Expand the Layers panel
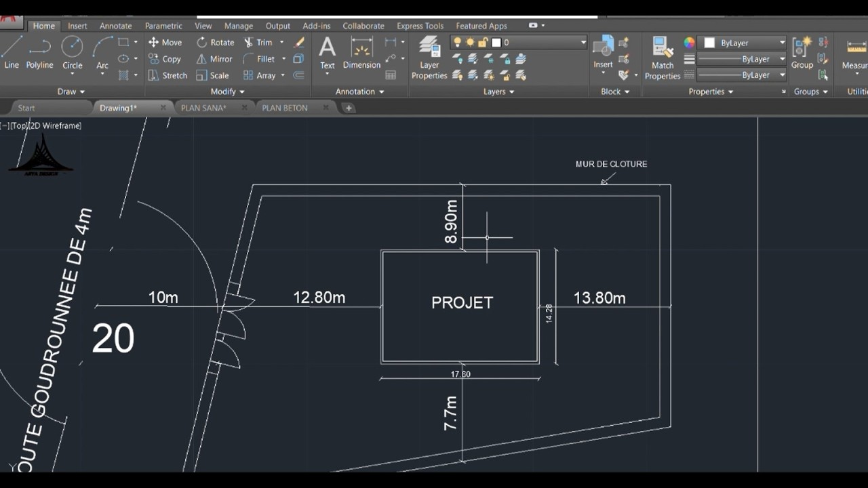Viewport: 868px width, 488px height. [498, 91]
